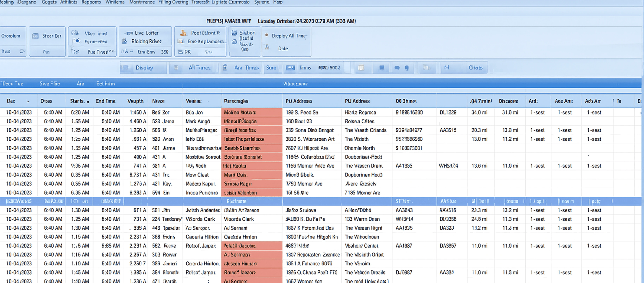This screenshot has width=644, height=283.
Task: Click the white page toolbar icon
Action: [361, 68]
